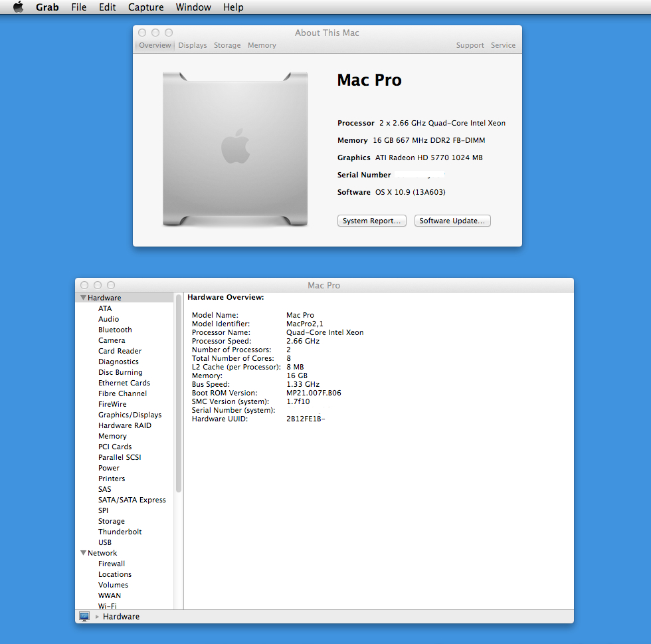Open the Capture menu
The image size is (651, 644).
point(145,7)
